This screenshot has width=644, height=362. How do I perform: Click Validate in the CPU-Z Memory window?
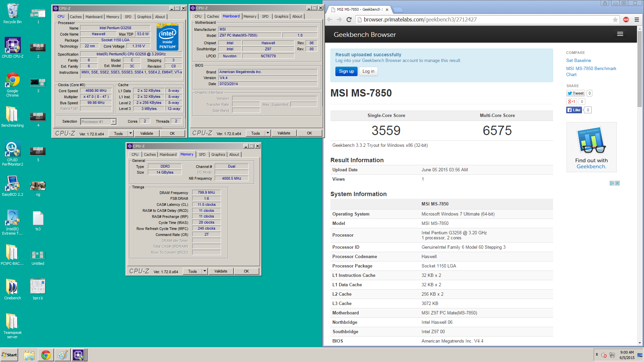[221, 271]
